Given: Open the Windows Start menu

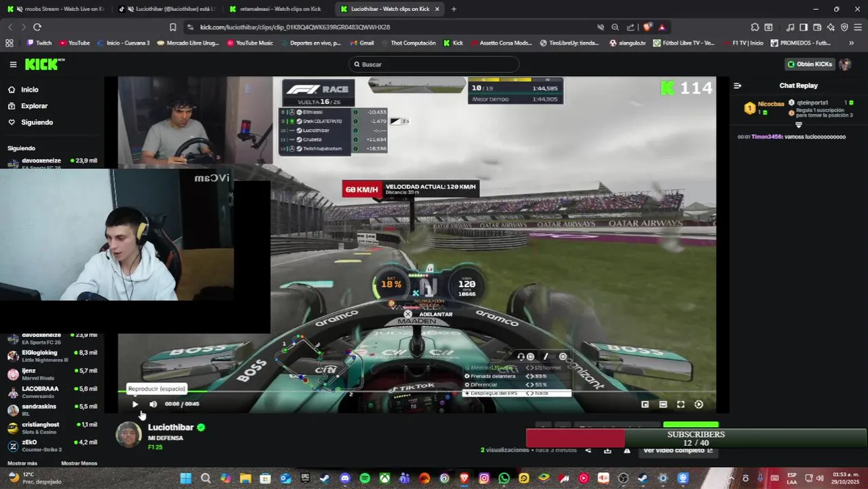Looking at the screenshot, I should point(185,478).
